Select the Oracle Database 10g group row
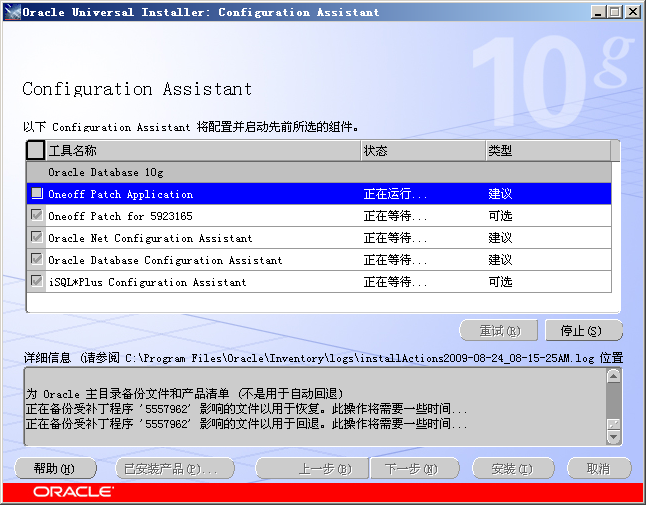Image resolution: width=646 pixels, height=505 pixels. 319,172
